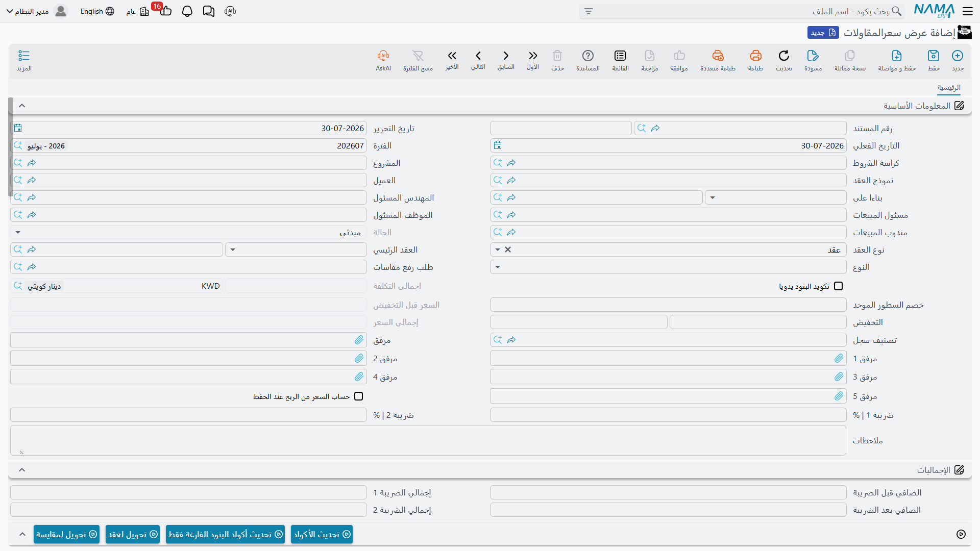The image size is (980, 551).
Task: Open the الحالة status dropdown
Action: [x=18, y=232]
